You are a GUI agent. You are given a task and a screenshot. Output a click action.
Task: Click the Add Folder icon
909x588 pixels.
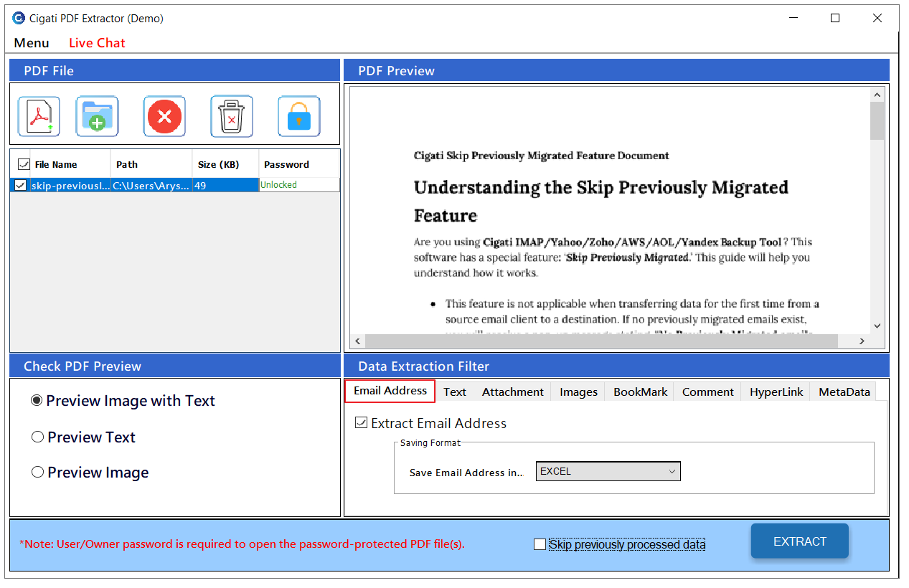coord(98,116)
